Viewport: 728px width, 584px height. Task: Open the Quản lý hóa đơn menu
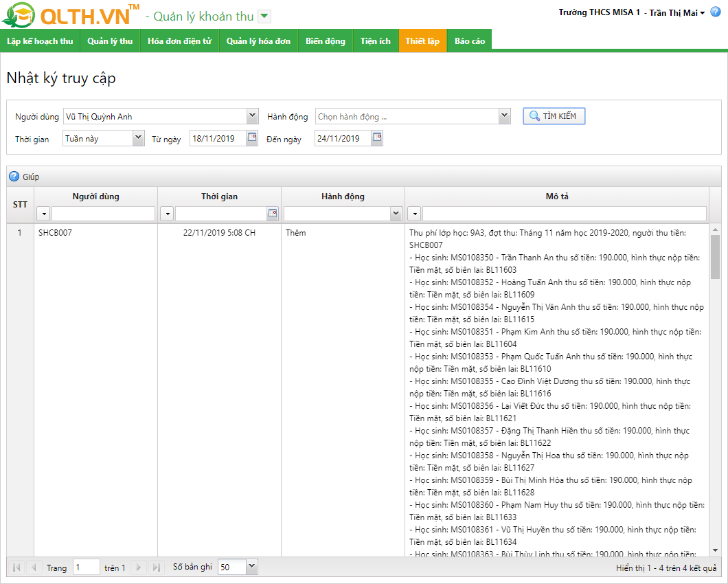click(x=258, y=41)
